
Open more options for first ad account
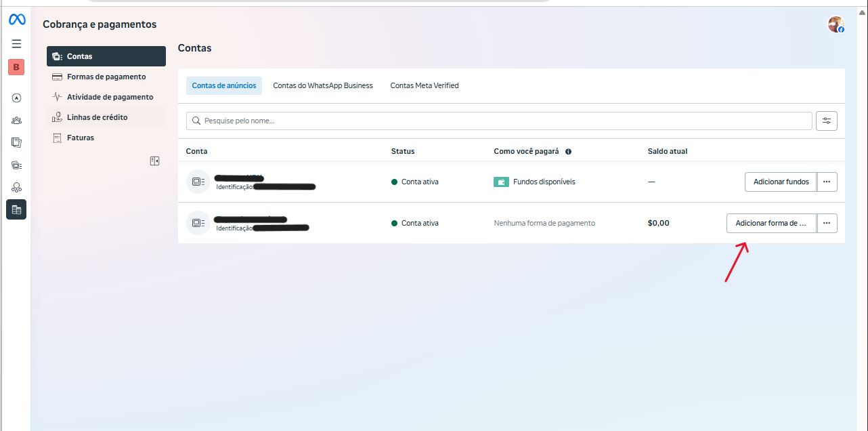coord(827,182)
